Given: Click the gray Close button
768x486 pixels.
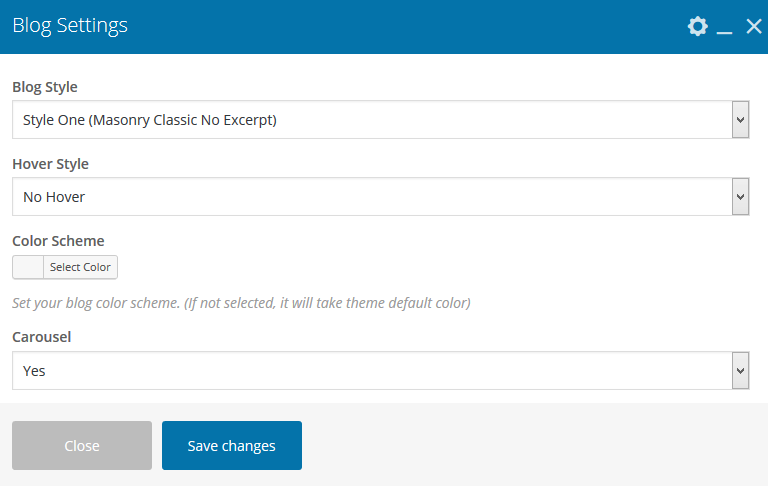Looking at the screenshot, I should tap(82, 446).
